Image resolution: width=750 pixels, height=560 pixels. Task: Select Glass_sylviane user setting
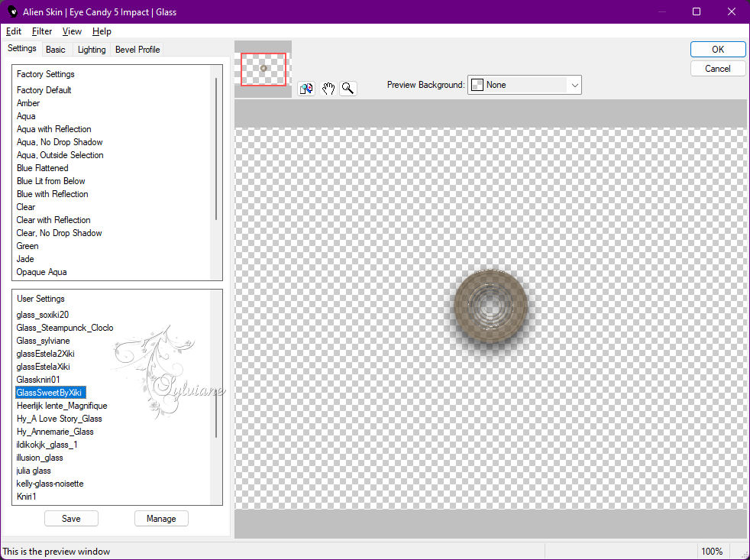click(x=43, y=340)
